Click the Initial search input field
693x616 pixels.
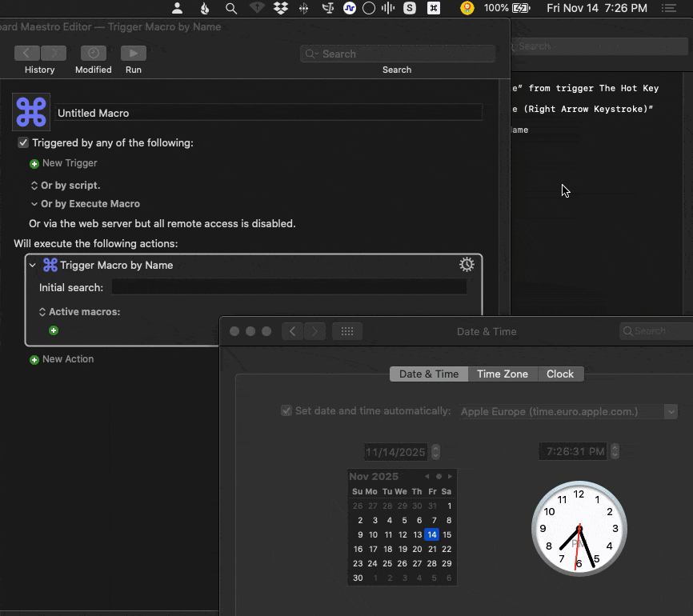click(x=288, y=287)
